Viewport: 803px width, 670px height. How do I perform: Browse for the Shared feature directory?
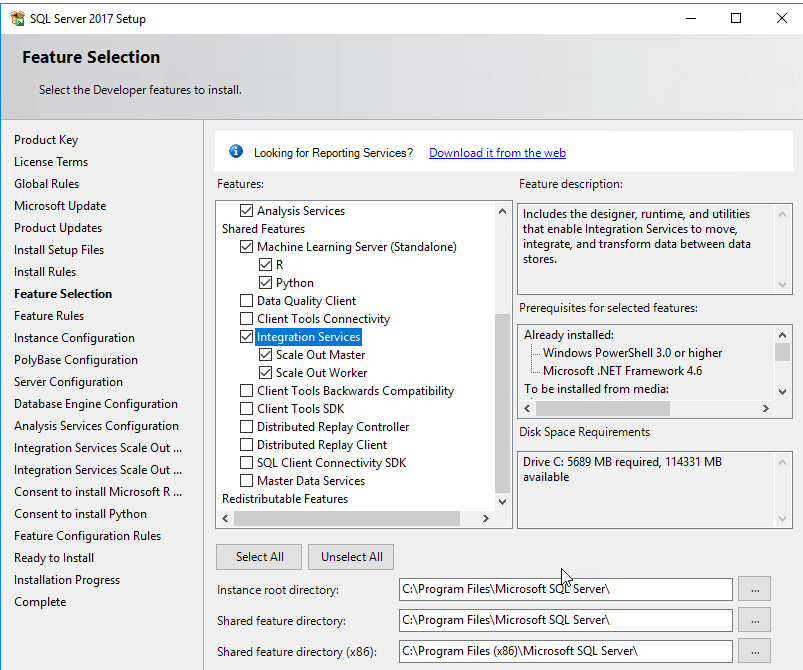[x=755, y=620]
